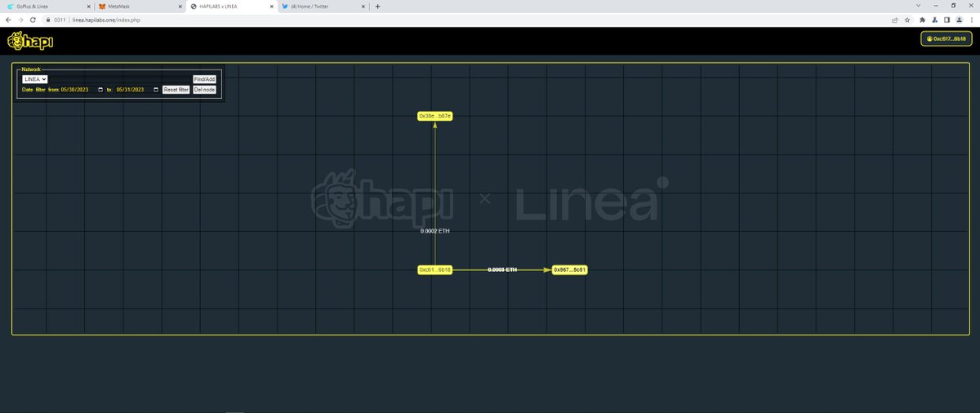980x413 pixels.
Task: Open the Chrome three-dot menu
Action: [x=972, y=20]
